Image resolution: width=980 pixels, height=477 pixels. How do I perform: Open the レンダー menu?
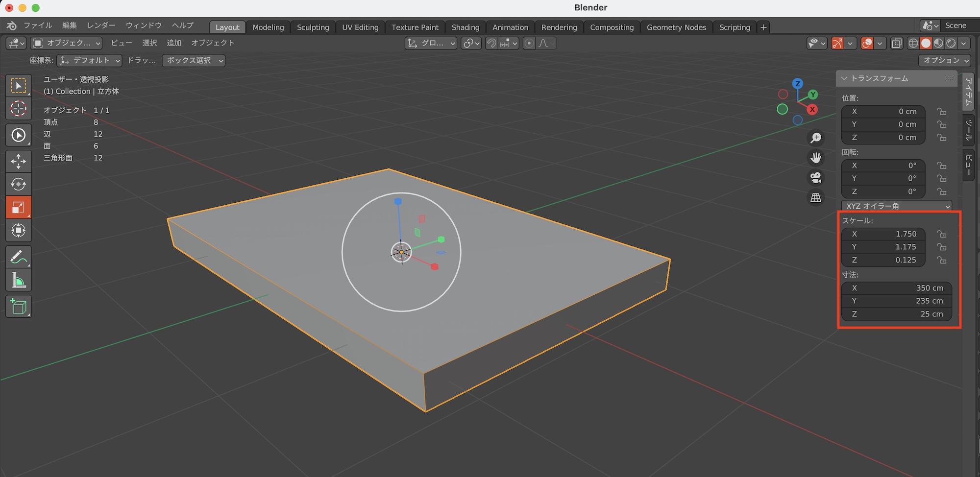coord(101,25)
